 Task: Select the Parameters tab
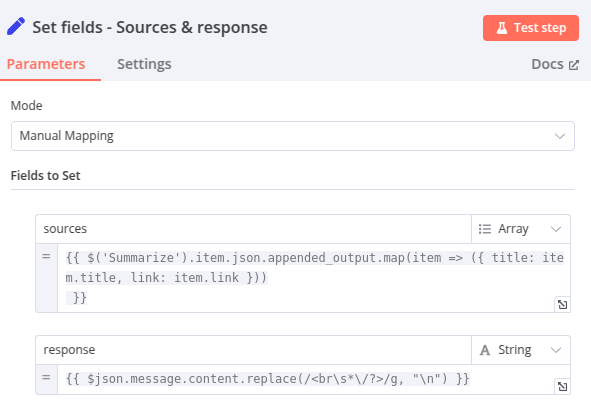46,64
